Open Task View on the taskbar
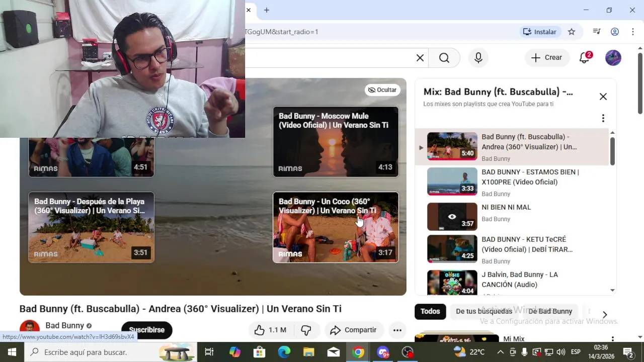 click(209, 352)
